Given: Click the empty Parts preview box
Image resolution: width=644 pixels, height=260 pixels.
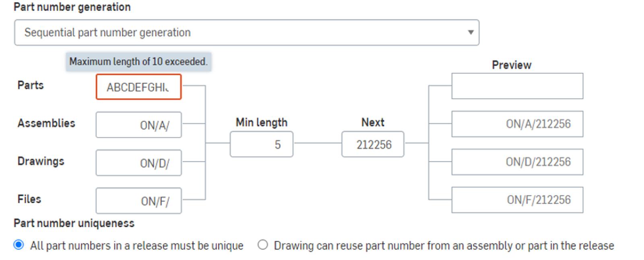Looking at the screenshot, I should tap(517, 86).
